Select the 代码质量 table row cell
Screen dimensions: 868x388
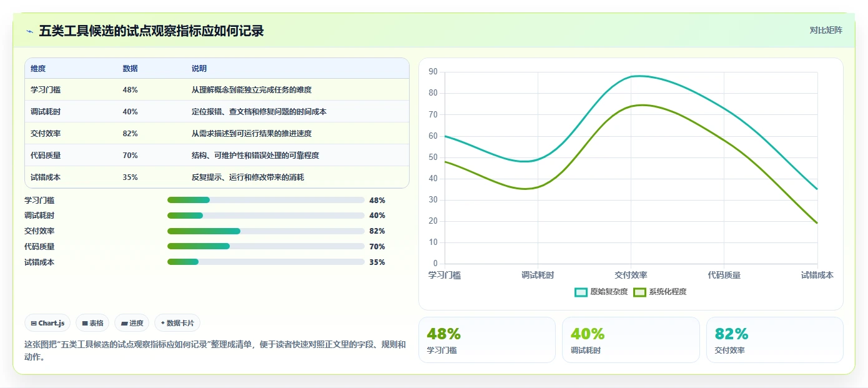(x=46, y=156)
